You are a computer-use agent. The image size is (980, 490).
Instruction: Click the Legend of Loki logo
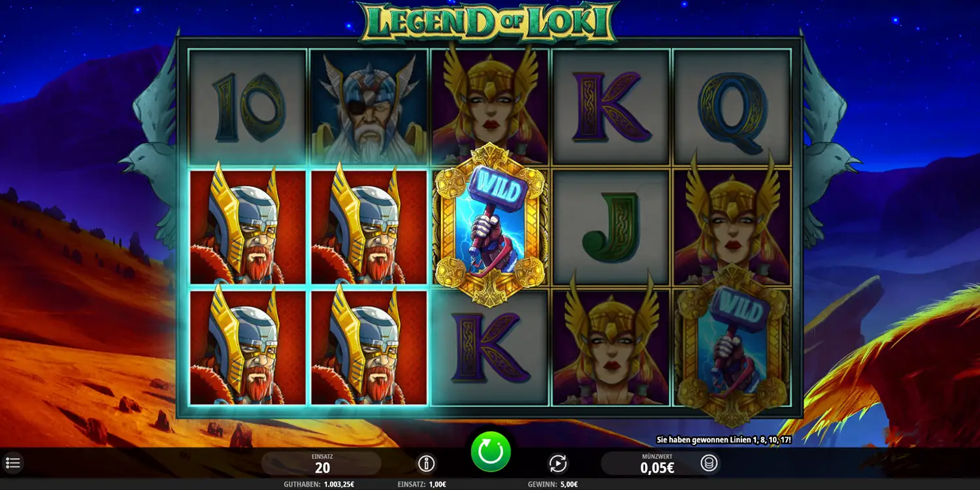[x=487, y=23]
